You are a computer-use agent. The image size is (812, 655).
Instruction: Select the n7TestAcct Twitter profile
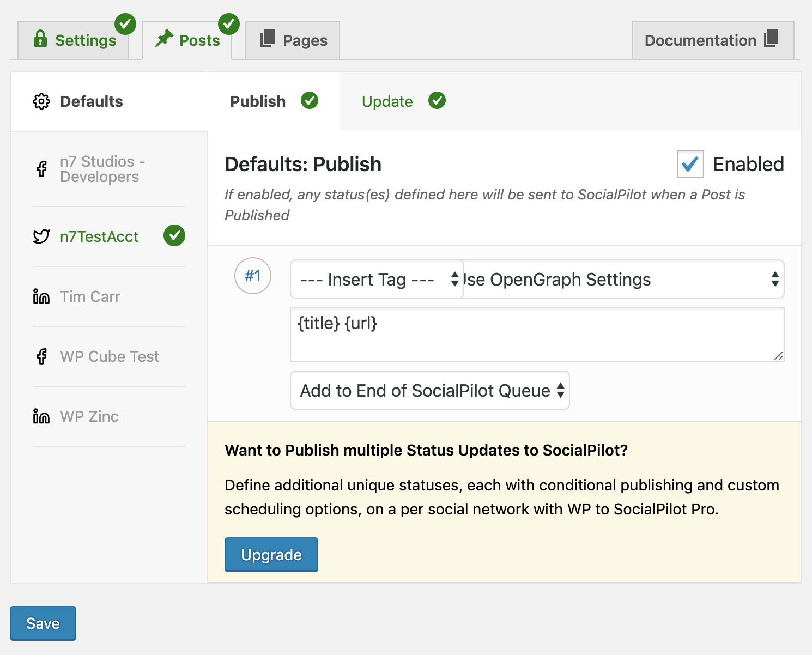tap(109, 236)
